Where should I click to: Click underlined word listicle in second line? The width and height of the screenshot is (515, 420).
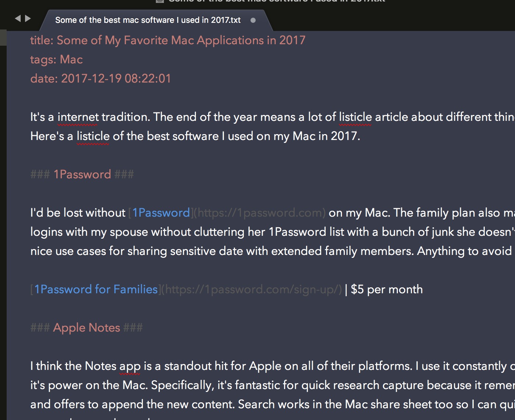(x=93, y=136)
